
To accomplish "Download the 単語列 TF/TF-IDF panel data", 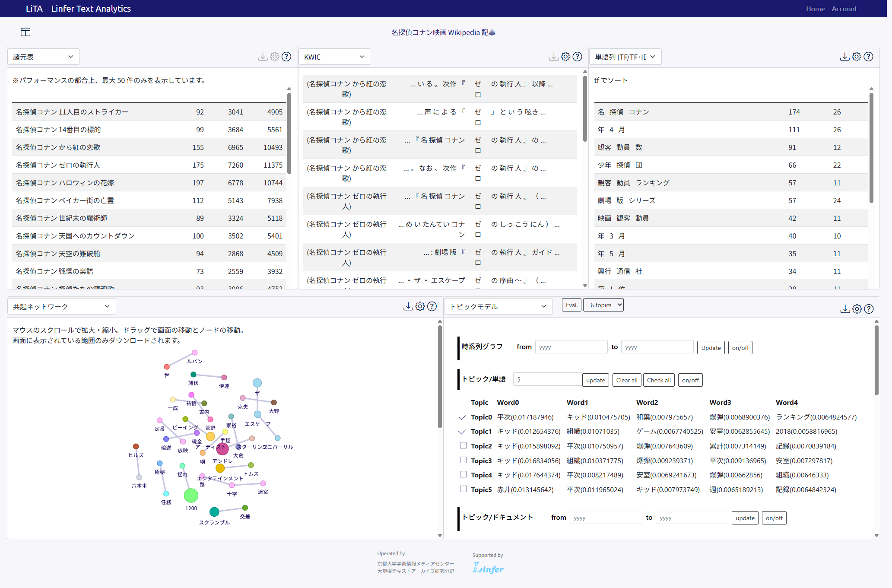I will [844, 57].
